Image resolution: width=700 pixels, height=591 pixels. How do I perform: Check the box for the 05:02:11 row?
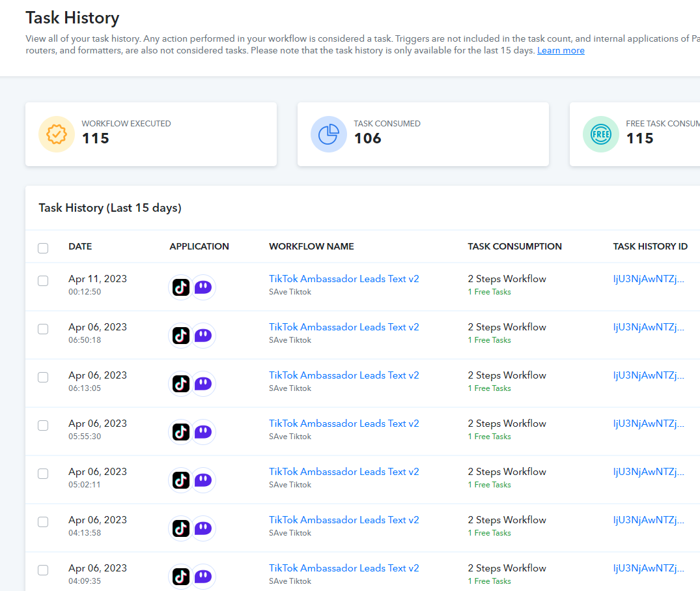pos(43,474)
